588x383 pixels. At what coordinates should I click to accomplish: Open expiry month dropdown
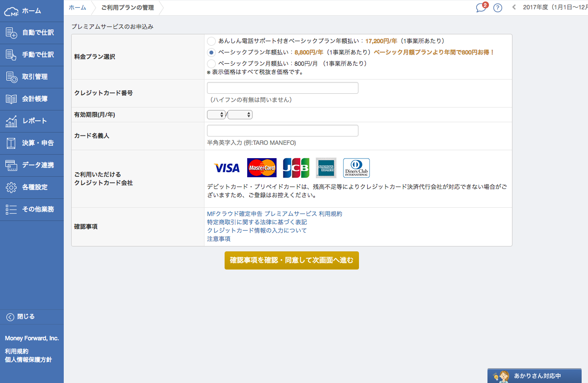click(216, 114)
